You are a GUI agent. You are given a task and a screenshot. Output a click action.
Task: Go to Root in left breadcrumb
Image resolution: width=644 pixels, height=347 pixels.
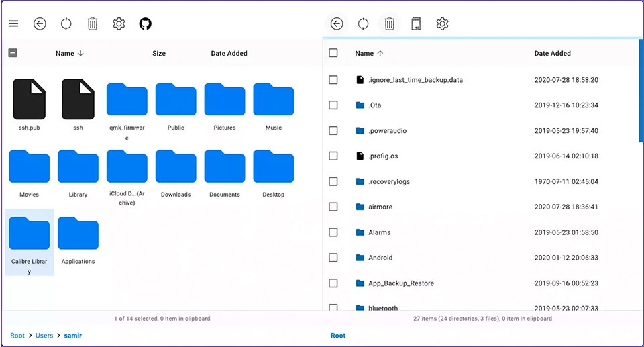pos(17,336)
